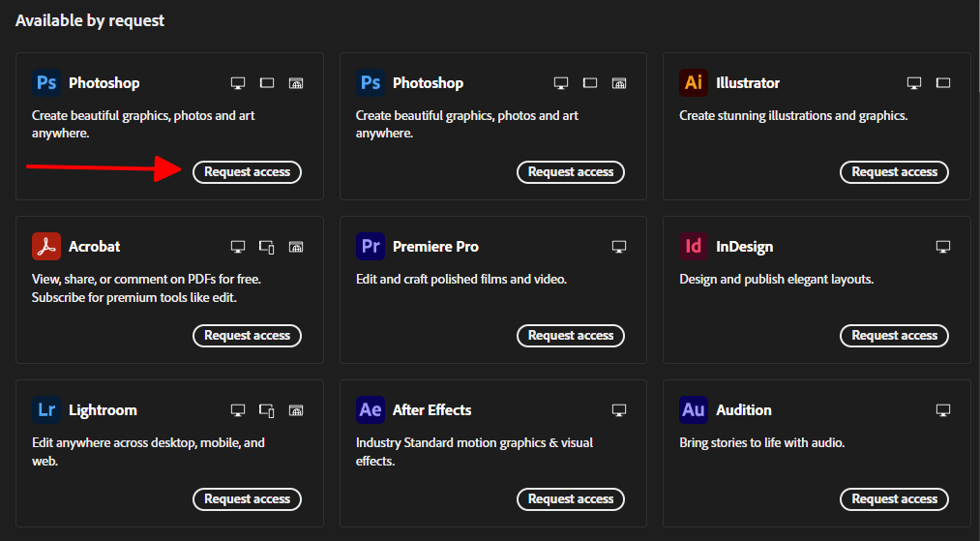
Task: Request access to Premiere Pro
Action: coord(571,336)
